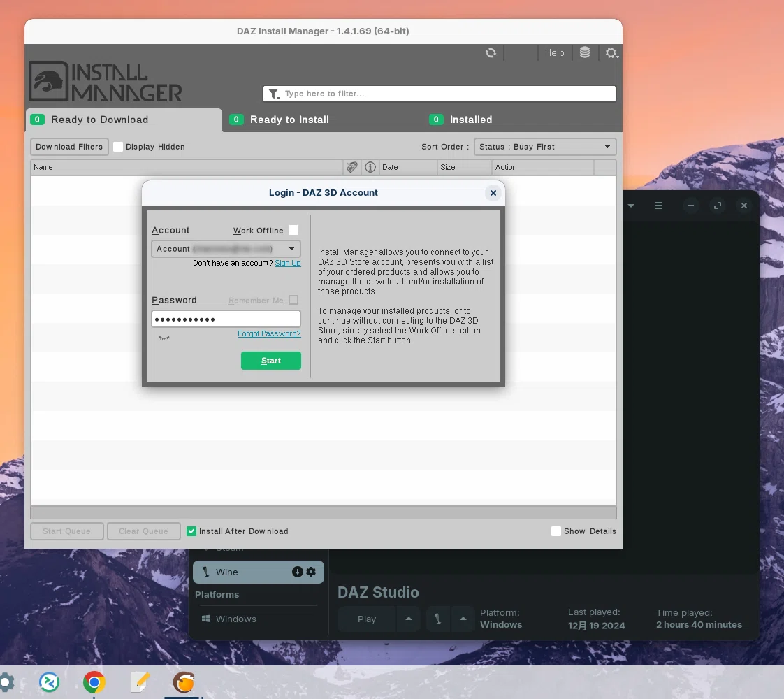
Task: Open the settings gear in Install Manager toolbar
Action: point(611,52)
